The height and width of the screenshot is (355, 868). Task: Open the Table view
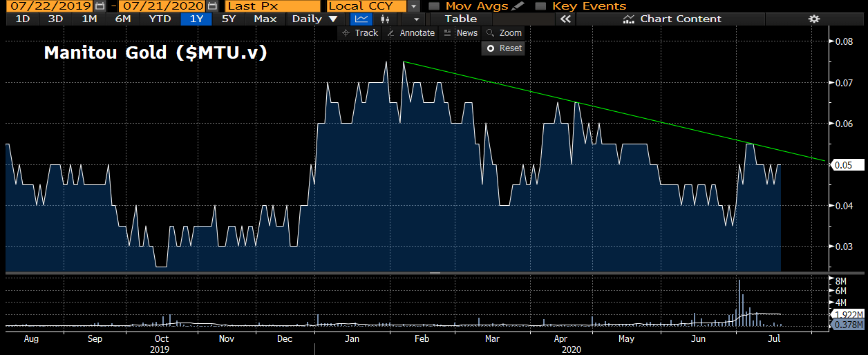(461, 19)
